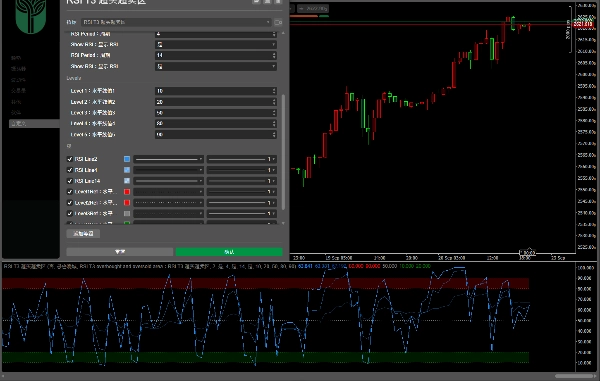Open RSI Line14 line style dropdown
Screen dimensions: 600x381
point(168,181)
